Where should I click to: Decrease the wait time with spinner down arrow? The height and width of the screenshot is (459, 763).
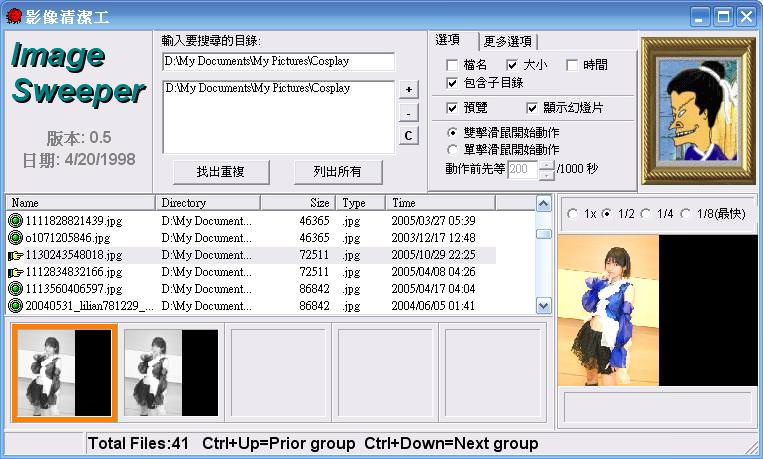click(x=547, y=175)
